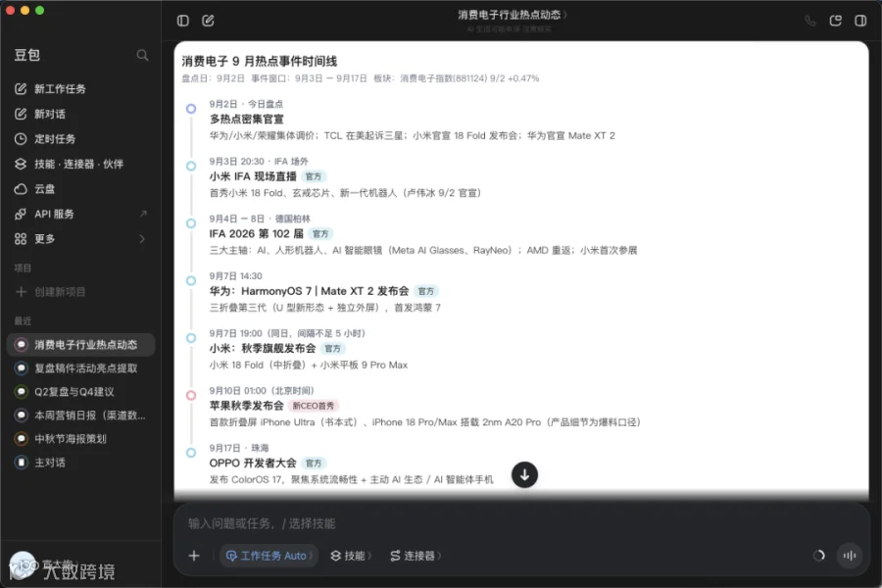Click the 9月2日 timeline marker circle

tap(191, 109)
